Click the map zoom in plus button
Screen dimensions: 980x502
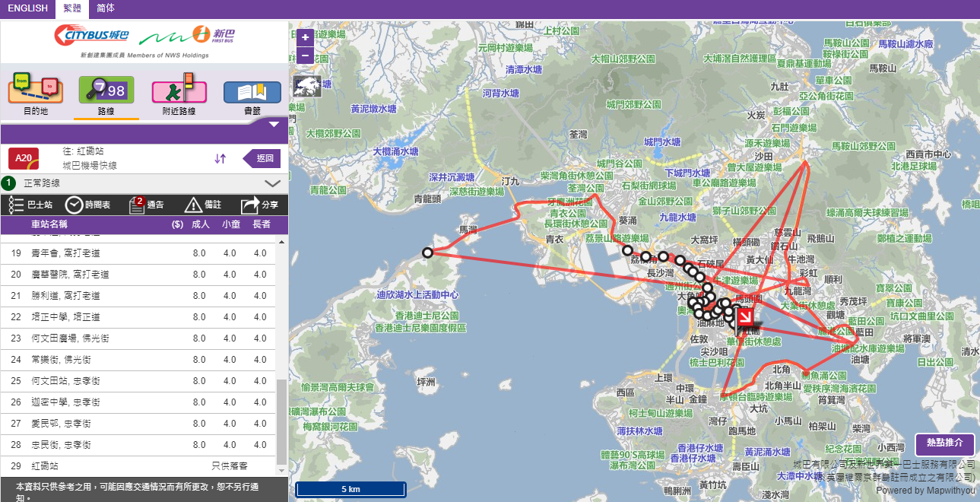(x=305, y=37)
